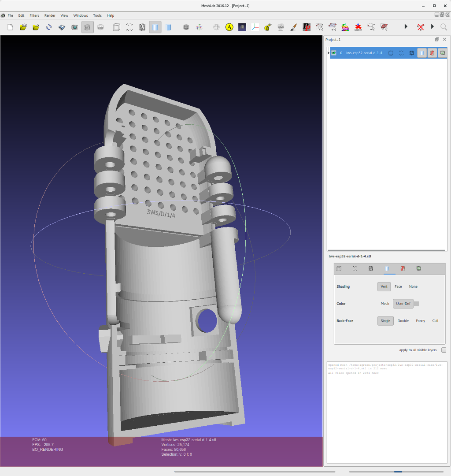The image size is (451, 476).
Task: Click the yellow Annotation 'A' icon
Action: pyautogui.click(x=229, y=27)
